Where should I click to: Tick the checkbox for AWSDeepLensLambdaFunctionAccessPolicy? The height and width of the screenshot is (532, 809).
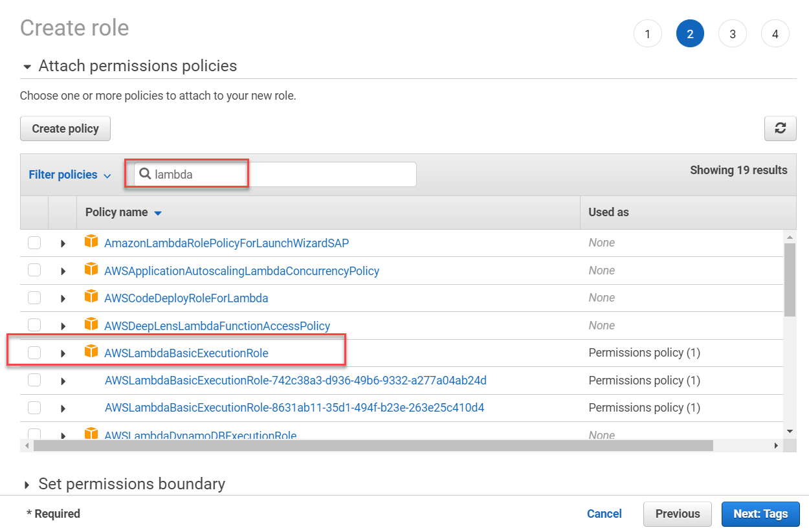[x=34, y=325]
